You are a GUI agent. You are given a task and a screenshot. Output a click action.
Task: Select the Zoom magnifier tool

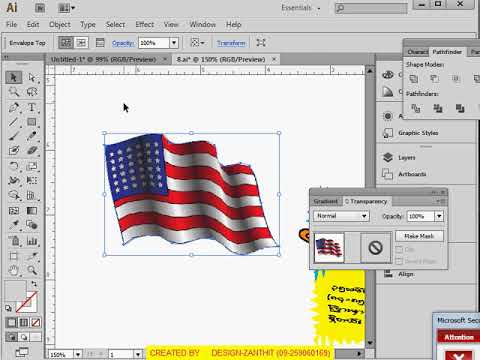click(32, 270)
